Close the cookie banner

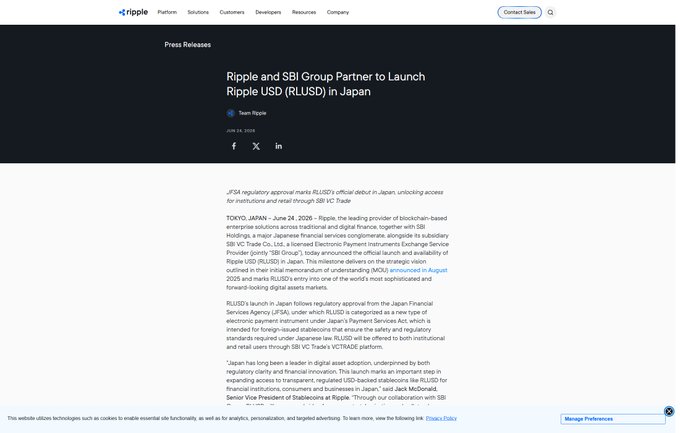(669, 411)
